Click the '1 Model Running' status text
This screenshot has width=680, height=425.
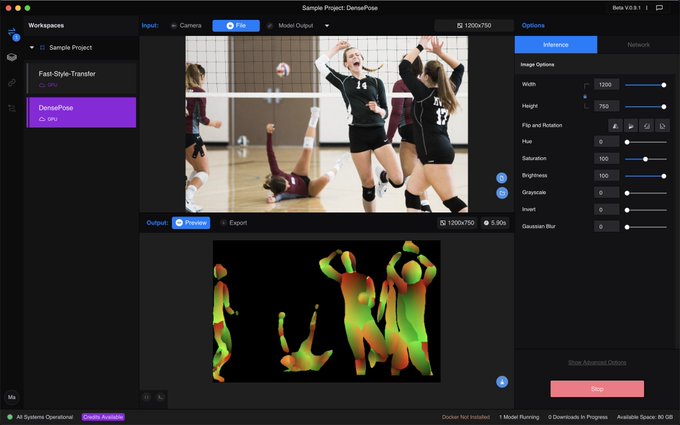pyautogui.click(x=519, y=417)
